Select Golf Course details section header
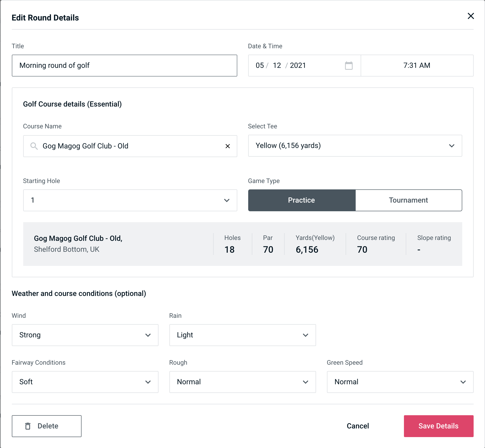Image resolution: width=485 pixels, height=448 pixels. point(73,103)
